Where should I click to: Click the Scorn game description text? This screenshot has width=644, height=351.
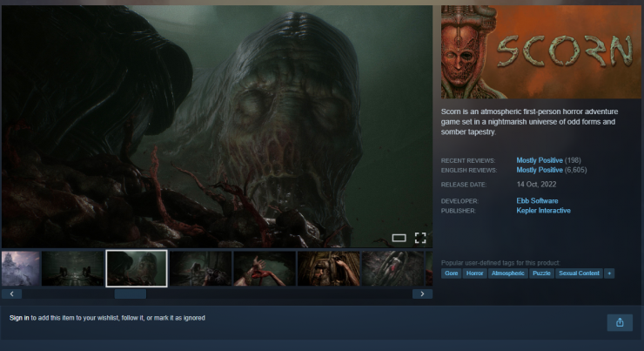(x=529, y=122)
